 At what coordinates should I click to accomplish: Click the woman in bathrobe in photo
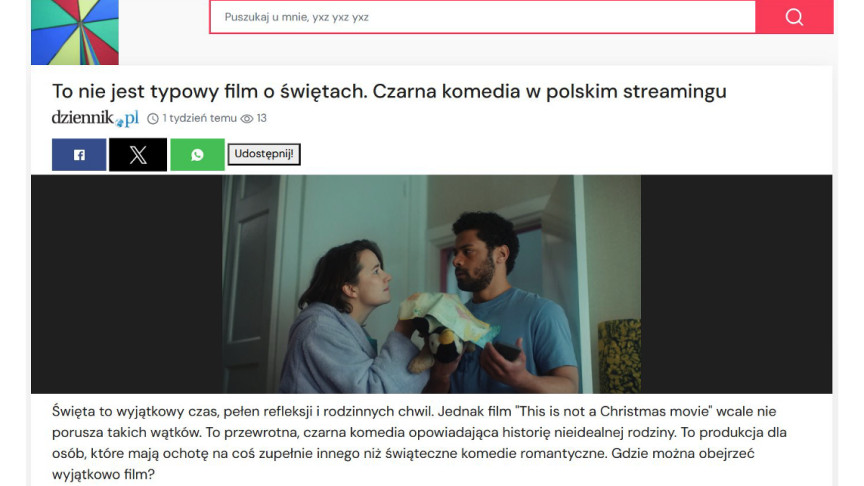pyautogui.click(x=347, y=320)
